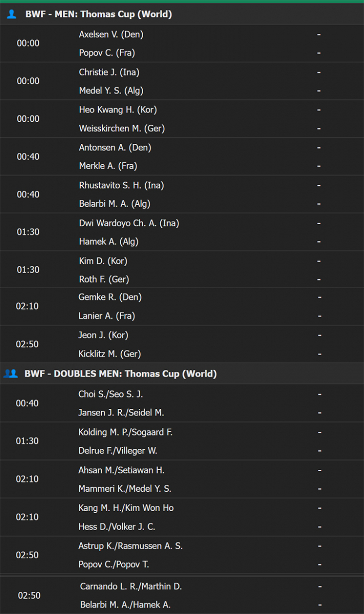Open the BWF - MEN: Thomas Cup header
The height and width of the screenshot is (614, 364).
[182, 14]
